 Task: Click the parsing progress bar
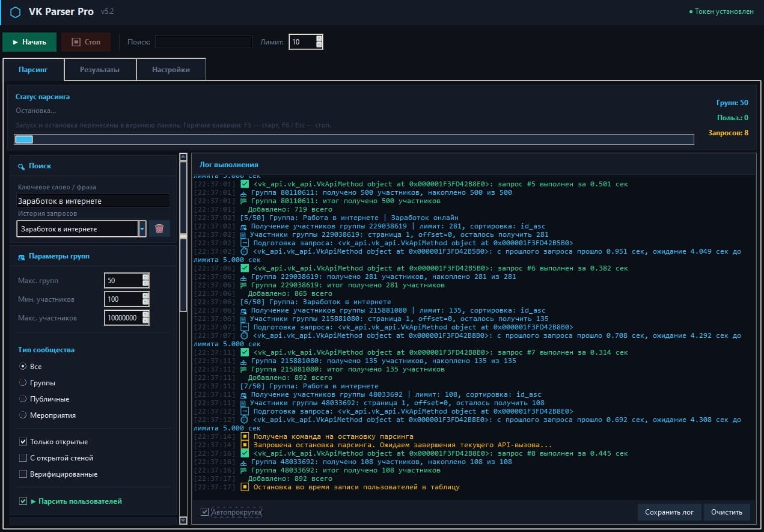(354, 139)
